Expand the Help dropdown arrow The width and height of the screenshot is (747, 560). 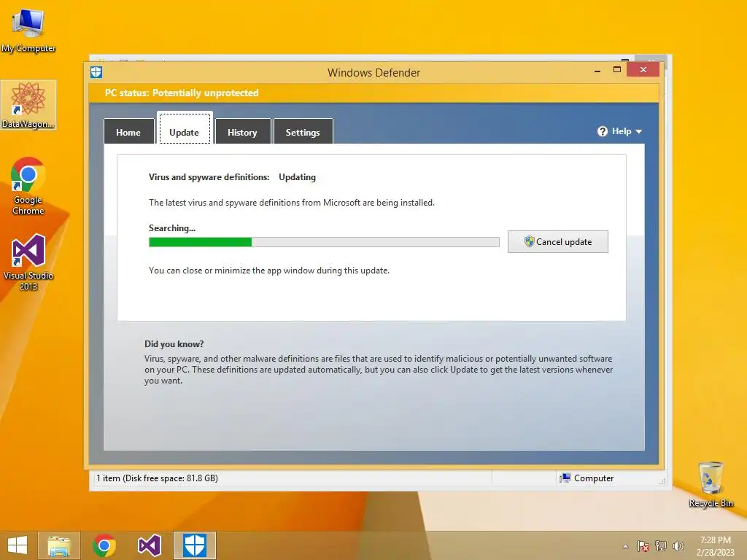click(639, 131)
